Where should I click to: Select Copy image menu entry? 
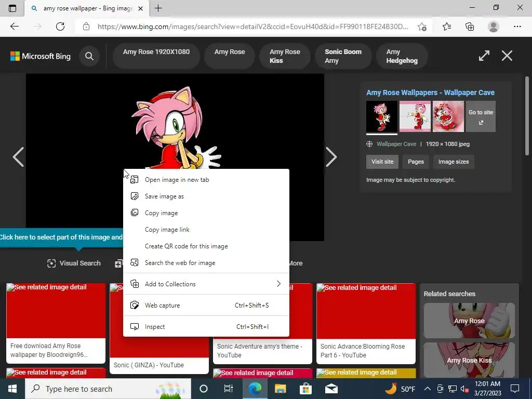(206, 213)
